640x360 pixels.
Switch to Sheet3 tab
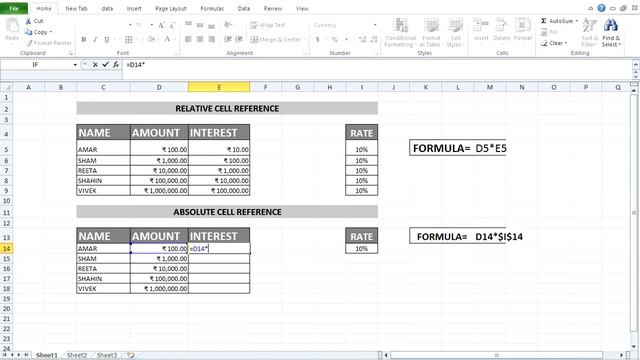click(x=107, y=355)
